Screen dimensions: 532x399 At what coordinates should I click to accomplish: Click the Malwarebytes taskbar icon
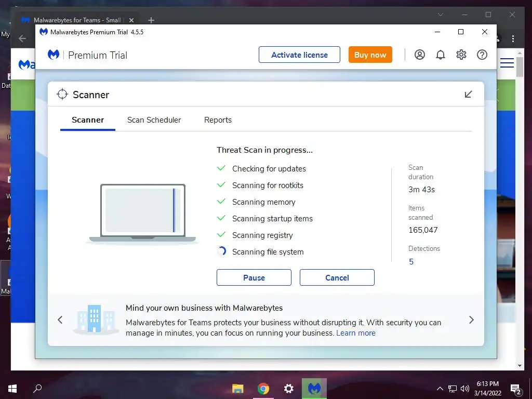click(314, 389)
